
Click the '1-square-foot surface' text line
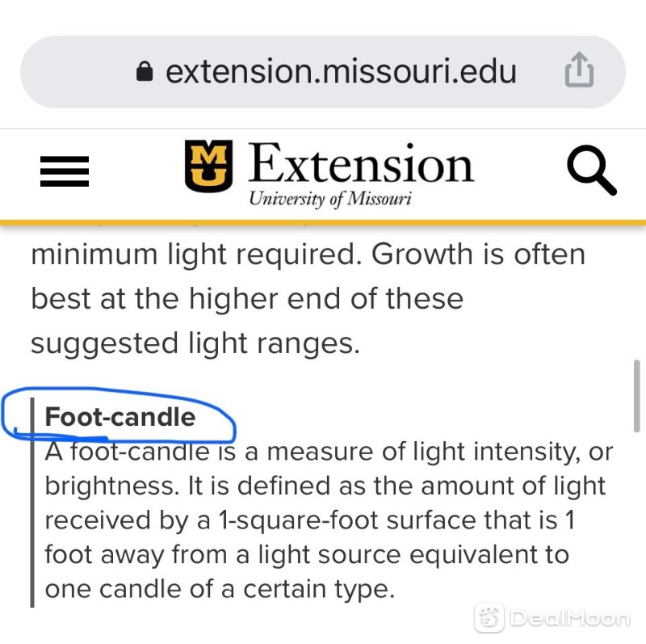pyautogui.click(x=309, y=520)
